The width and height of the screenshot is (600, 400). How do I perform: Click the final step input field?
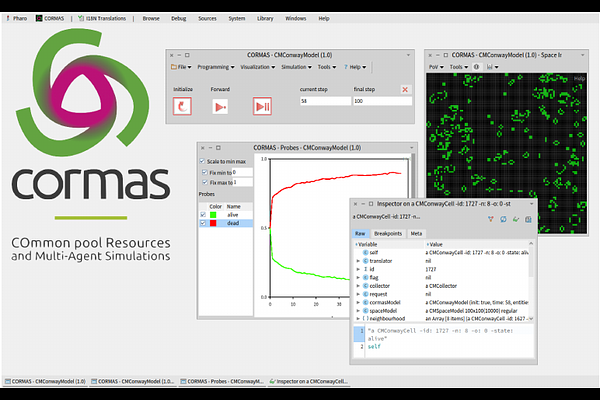[x=382, y=101]
